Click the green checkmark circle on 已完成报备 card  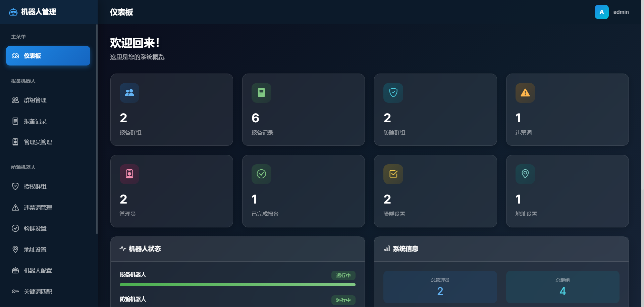261,174
